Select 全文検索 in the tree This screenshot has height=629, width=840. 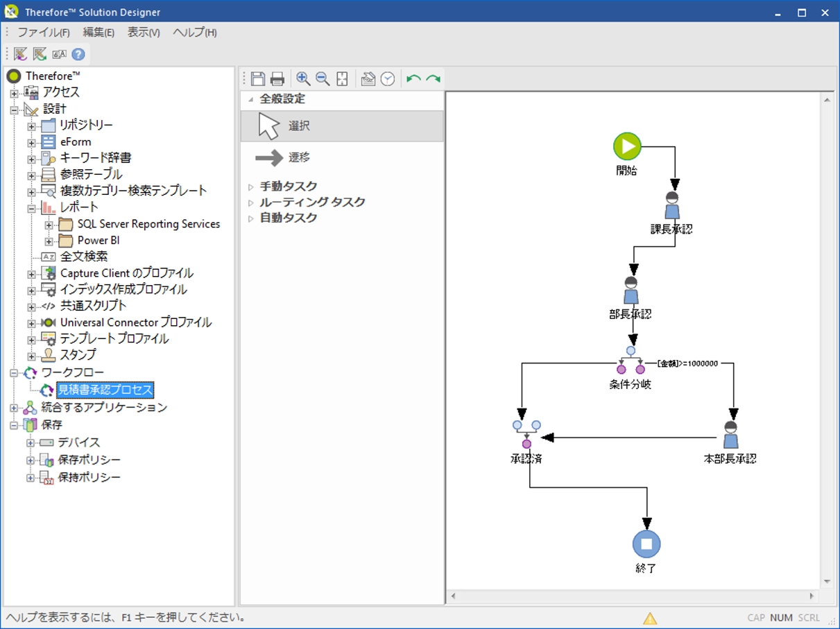pos(84,257)
